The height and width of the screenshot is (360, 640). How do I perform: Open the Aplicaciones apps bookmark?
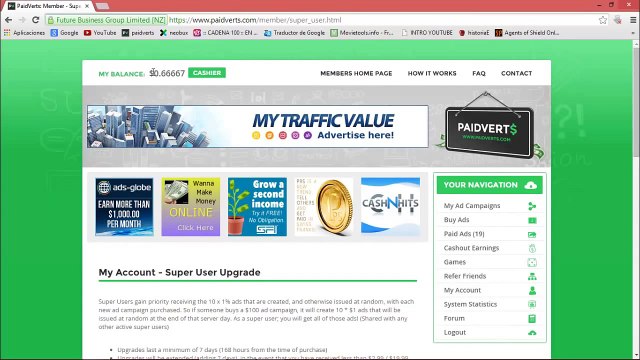[x=24, y=33]
